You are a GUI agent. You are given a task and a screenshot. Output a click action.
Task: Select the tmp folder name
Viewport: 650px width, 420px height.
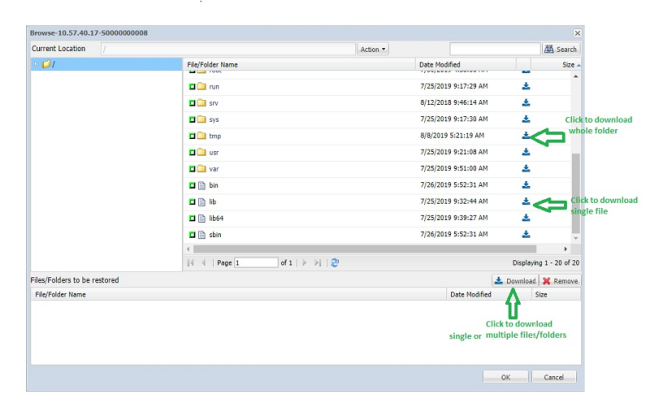coord(215,136)
